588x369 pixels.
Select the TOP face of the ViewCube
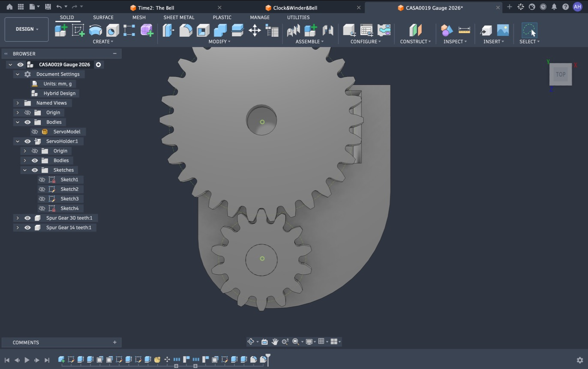(x=561, y=74)
